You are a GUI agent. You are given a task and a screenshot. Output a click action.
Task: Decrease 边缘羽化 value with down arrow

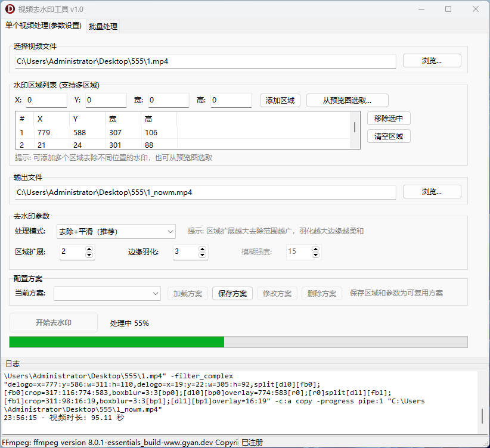click(203, 256)
